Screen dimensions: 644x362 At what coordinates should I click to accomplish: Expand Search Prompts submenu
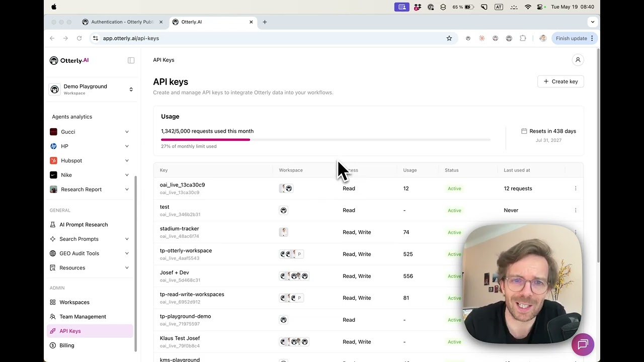[x=127, y=239]
